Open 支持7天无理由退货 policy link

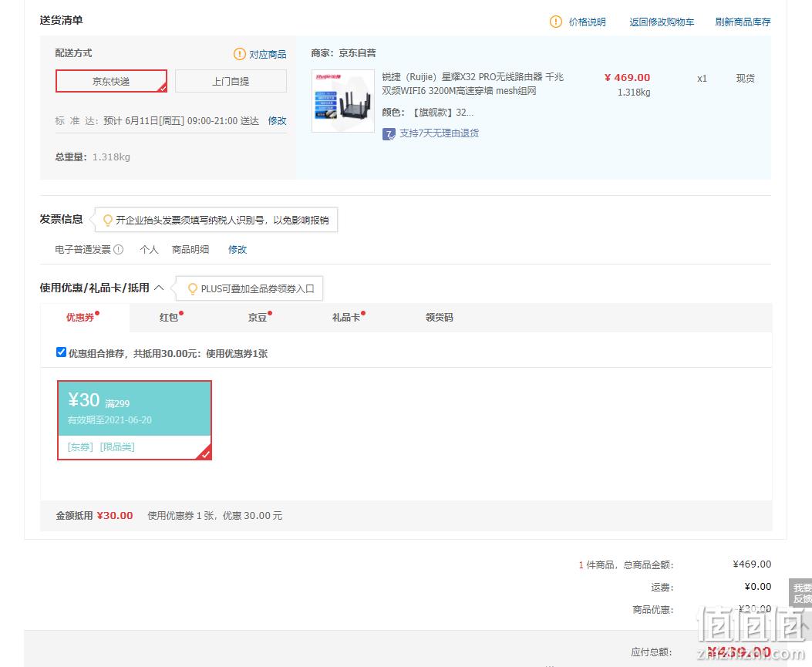[439, 133]
